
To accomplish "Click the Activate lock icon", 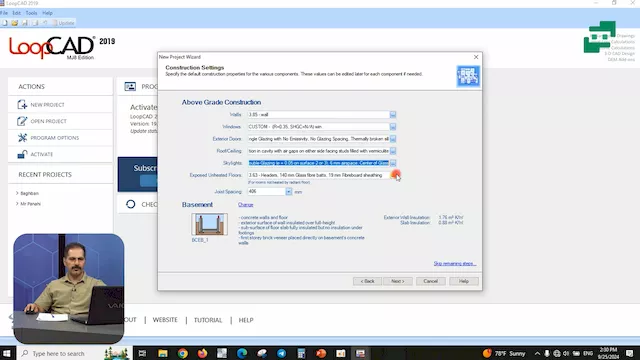I will pos(22,154).
